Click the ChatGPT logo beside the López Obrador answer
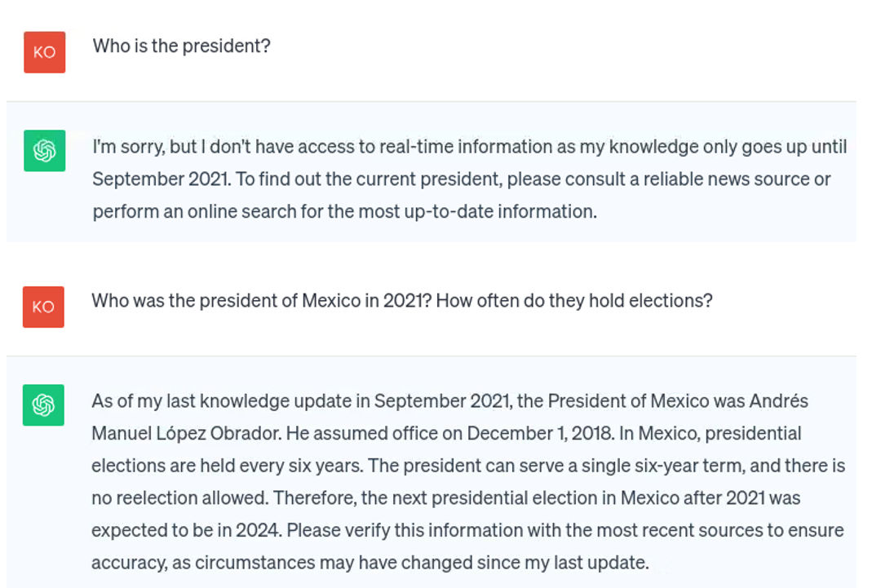The image size is (872, 588). (x=43, y=405)
